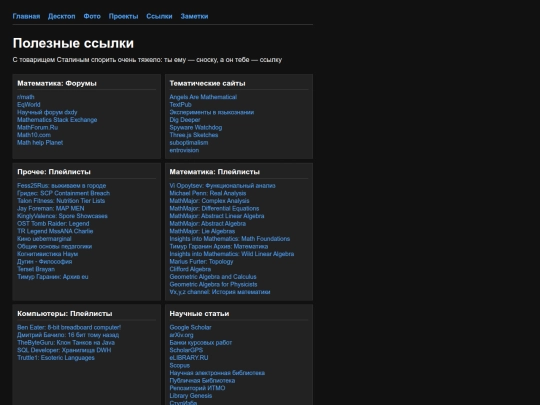Open Truttle1 Esoteric Languages playlist
Viewport: 540px width, 405px height.
coord(56,357)
